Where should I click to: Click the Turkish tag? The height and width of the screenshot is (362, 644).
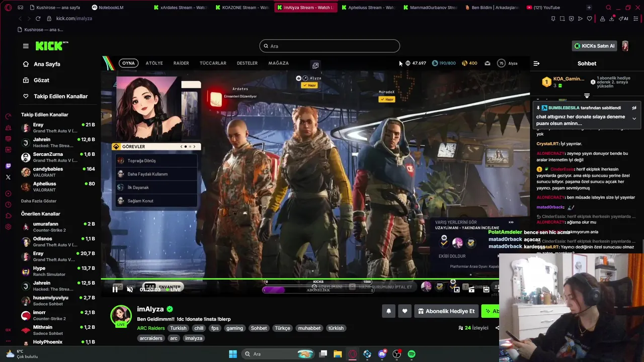178,328
